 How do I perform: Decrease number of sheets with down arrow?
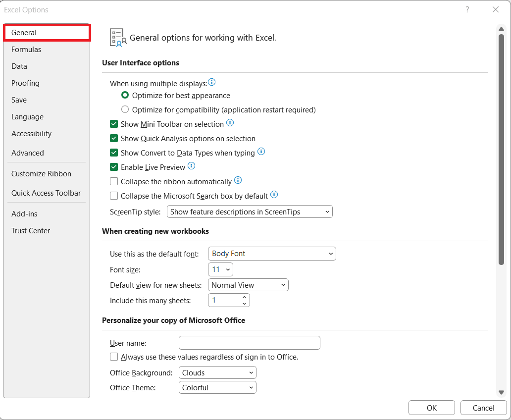tap(245, 304)
